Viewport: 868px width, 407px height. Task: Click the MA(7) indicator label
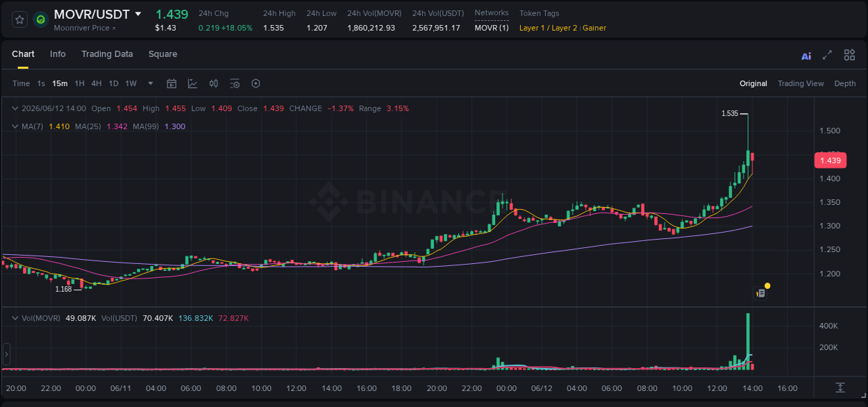(33, 126)
